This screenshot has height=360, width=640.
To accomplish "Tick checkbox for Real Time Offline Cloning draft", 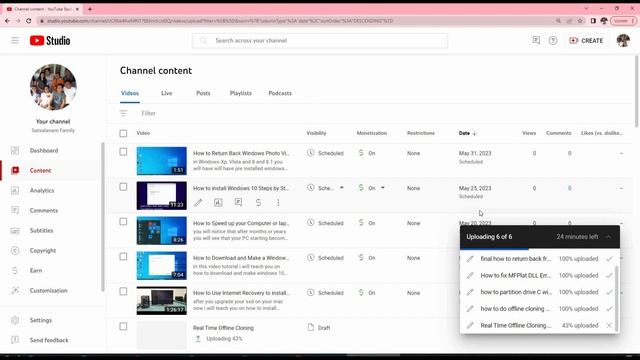I will [123, 327].
